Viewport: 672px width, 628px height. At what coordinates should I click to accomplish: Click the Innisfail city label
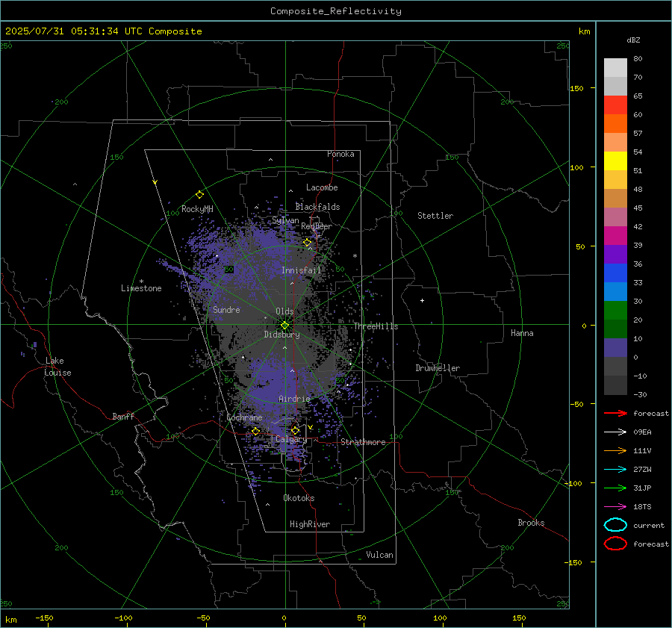(x=301, y=270)
